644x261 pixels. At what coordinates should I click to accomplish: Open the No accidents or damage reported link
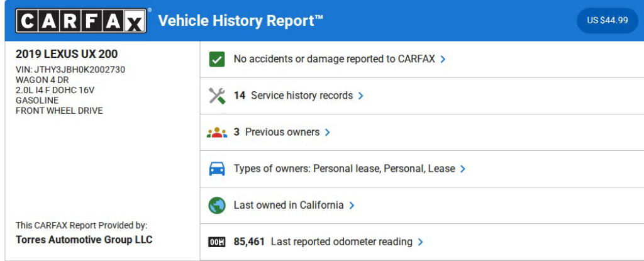[334, 59]
